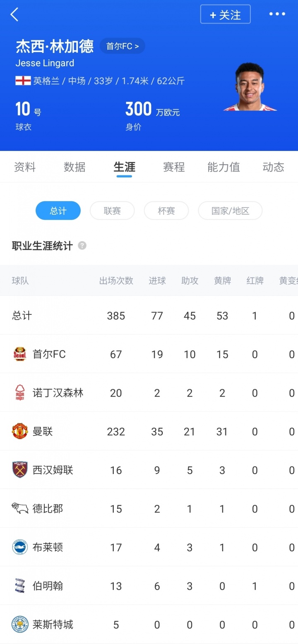Tap the career statistics help question-mark icon
Screen dimensions: 298x644
[82, 246]
